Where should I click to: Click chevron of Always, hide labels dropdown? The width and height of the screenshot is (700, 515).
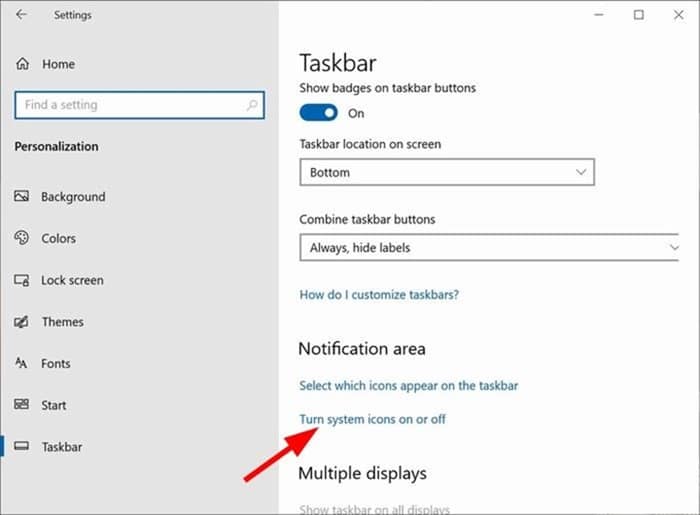tap(674, 247)
